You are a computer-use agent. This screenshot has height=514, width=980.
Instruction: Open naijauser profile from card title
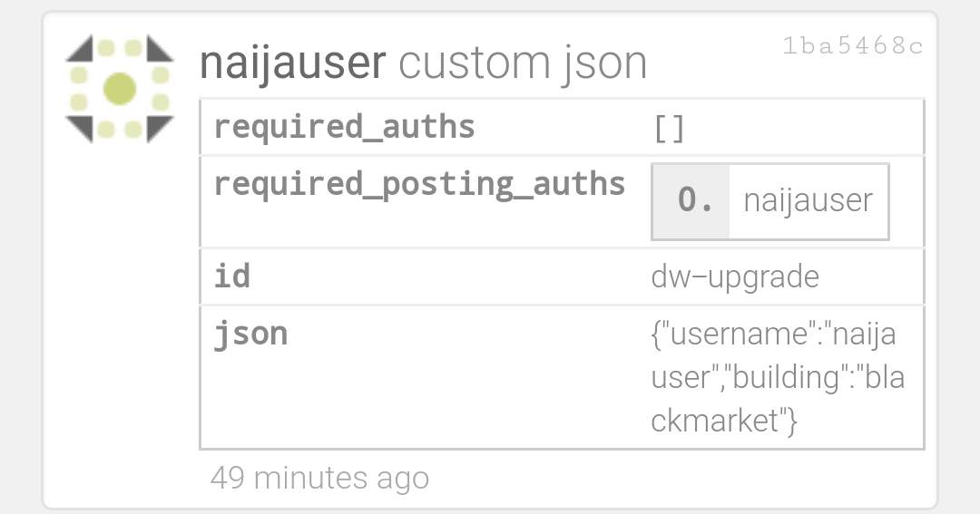pyautogui.click(x=292, y=63)
